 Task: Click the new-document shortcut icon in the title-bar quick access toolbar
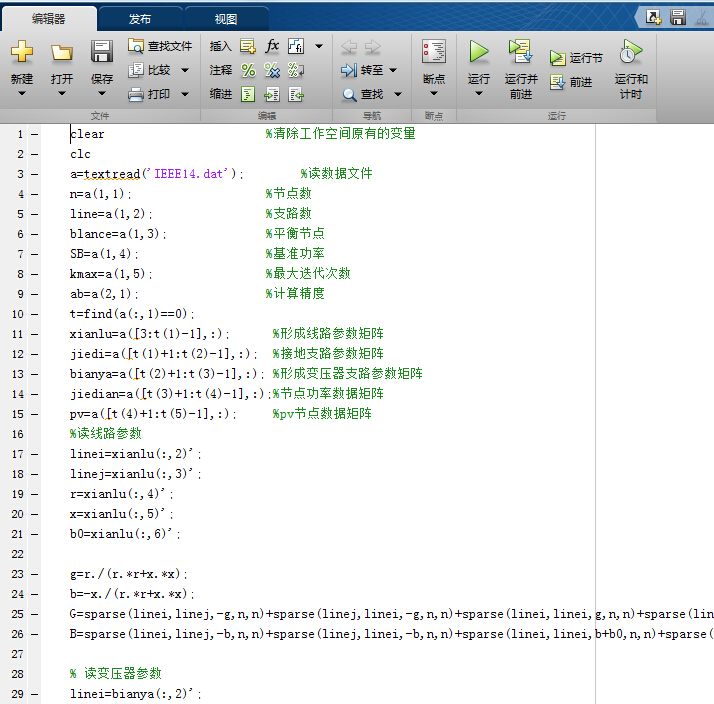[653, 17]
